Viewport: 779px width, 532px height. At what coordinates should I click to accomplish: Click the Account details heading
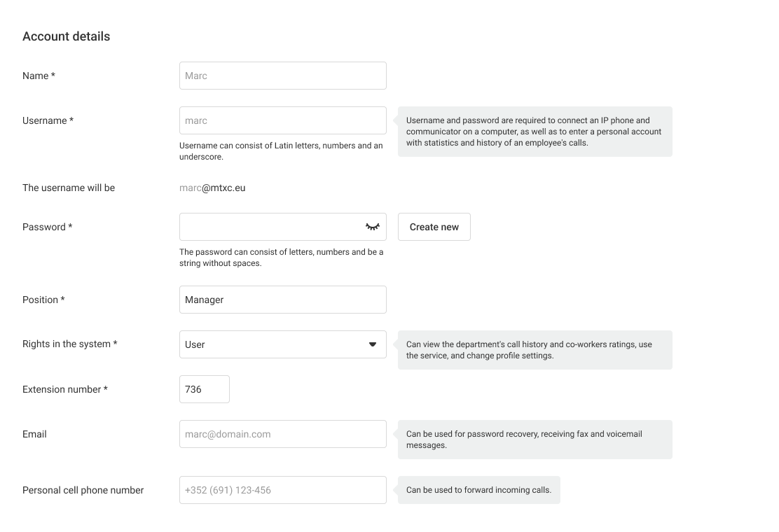[66, 36]
